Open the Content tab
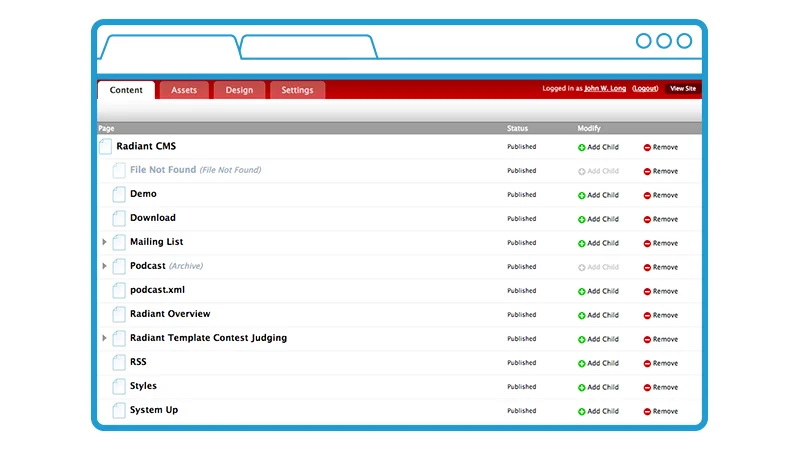 126,90
